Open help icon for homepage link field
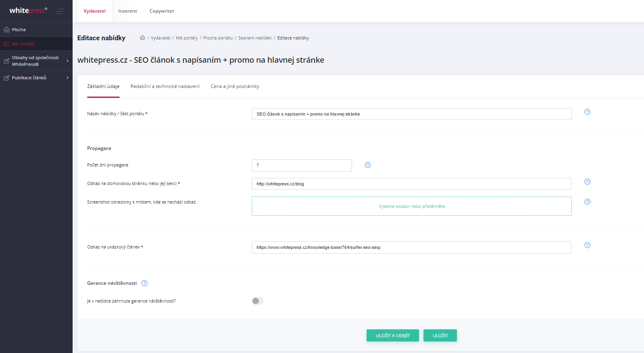This screenshot has height=353, width=644. 587,182
